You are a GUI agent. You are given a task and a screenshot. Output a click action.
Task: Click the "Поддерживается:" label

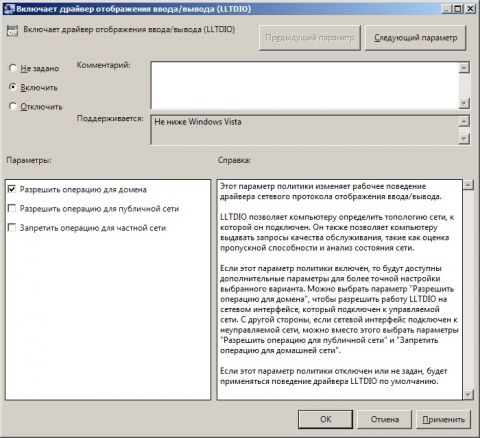tap(110, 118)
